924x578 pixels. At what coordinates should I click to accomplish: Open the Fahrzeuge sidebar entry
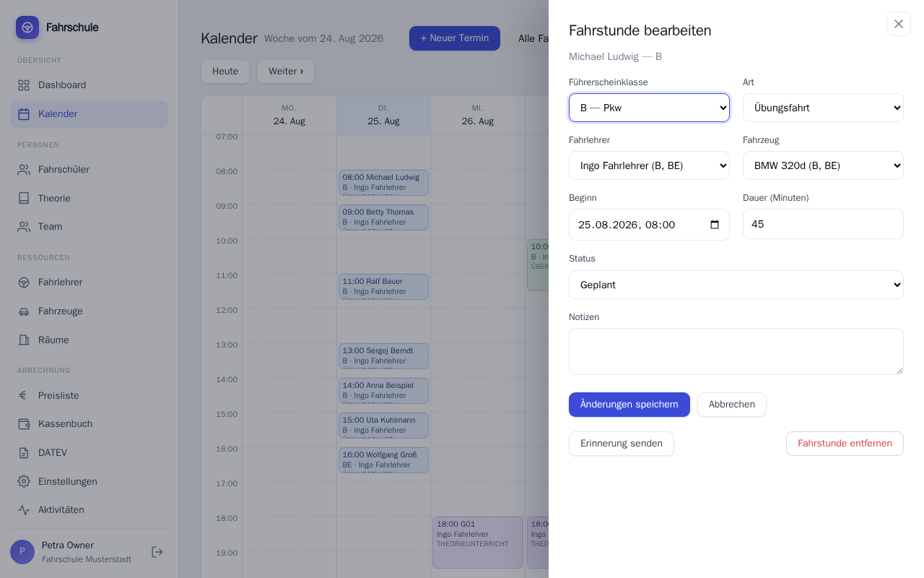[x=89, y=311]
